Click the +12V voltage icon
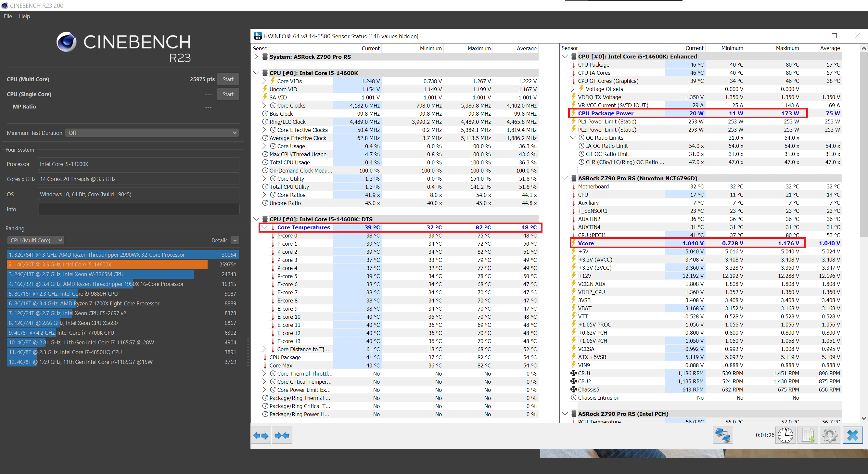 click(x=573, y=275)
